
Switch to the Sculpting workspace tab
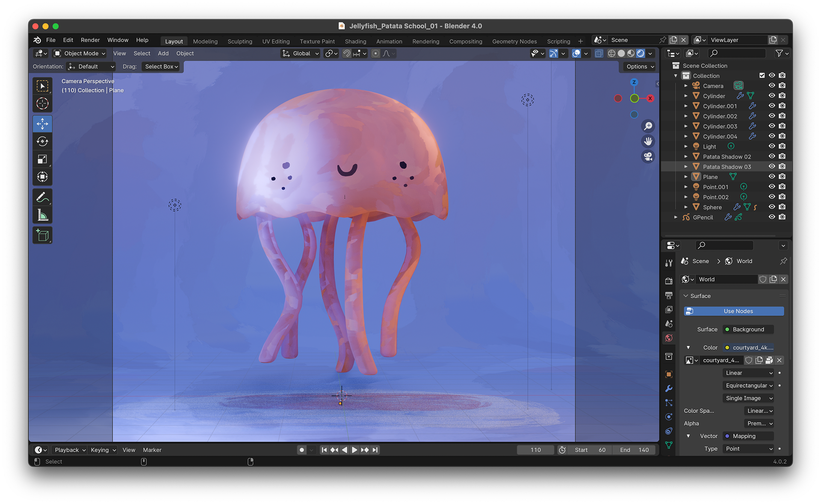240,41
